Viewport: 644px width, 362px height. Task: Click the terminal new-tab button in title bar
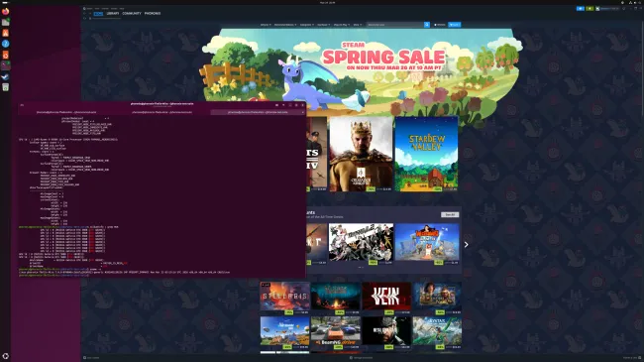22,105
